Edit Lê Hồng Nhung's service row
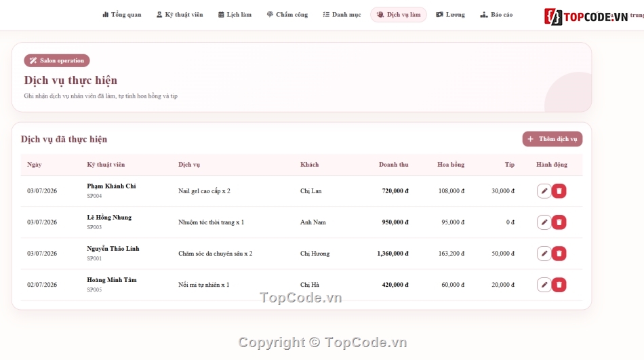The image size is (644, 360). tap(544, 222)
